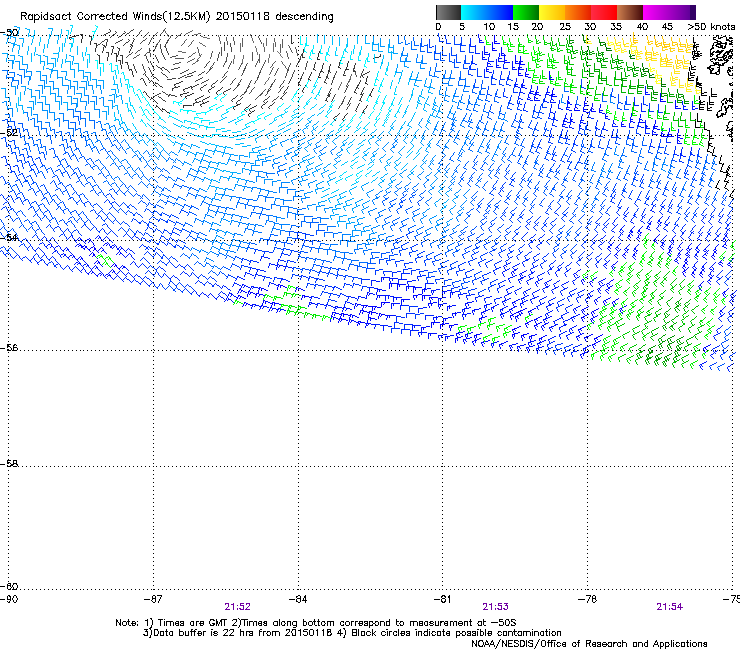The height and width of the screenshot is (650, 740).
Task: Click the blue 10-15 knots legend segment
Action: [x=500, y=12]
